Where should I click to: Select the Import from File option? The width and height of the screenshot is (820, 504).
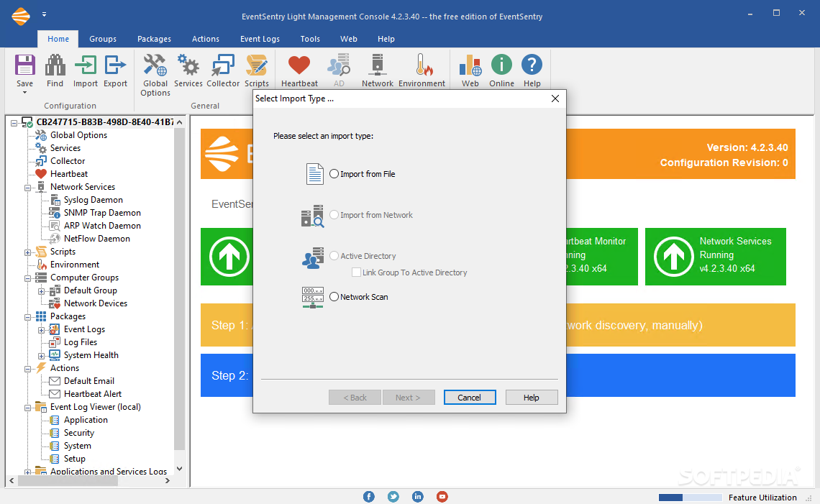pyautogui.click(x=334, y=173)
